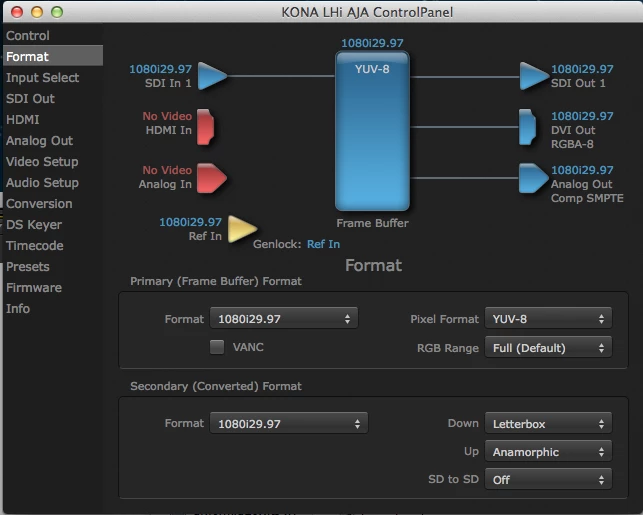
Task: Click the Genlock Ref In link
Action: coord(324,244)
